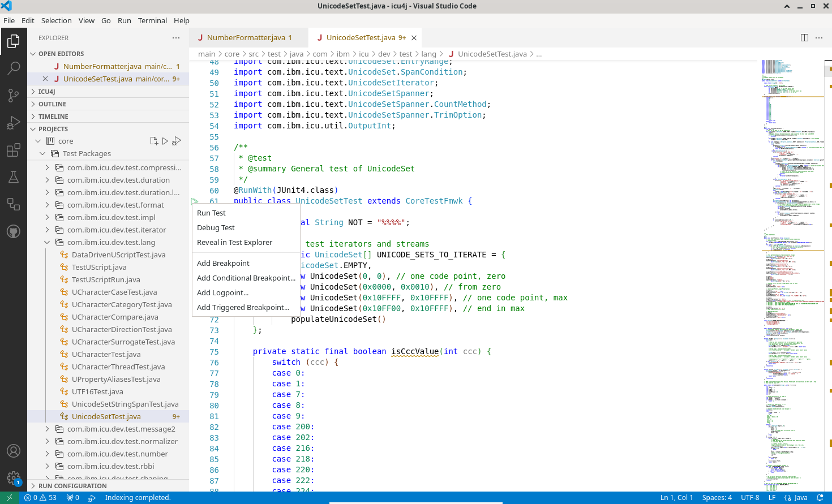This screenshot has height=504, width=832.
Task: Collapse the com.ibm.icu.dev.test.lang package
Action: coord(47,243)
